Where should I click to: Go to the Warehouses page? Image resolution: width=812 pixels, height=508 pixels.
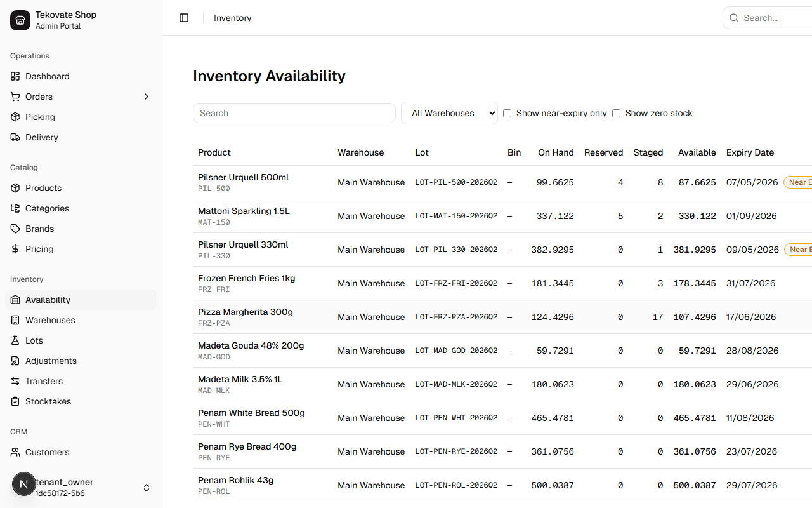coord(81,320)
